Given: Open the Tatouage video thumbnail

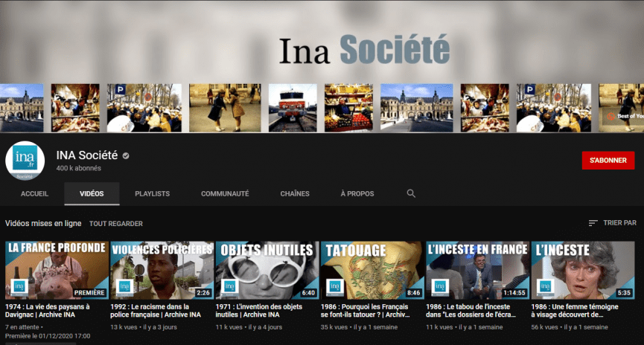Looking at the screenshot, I should pyautogui.click(x=372, y=270).
